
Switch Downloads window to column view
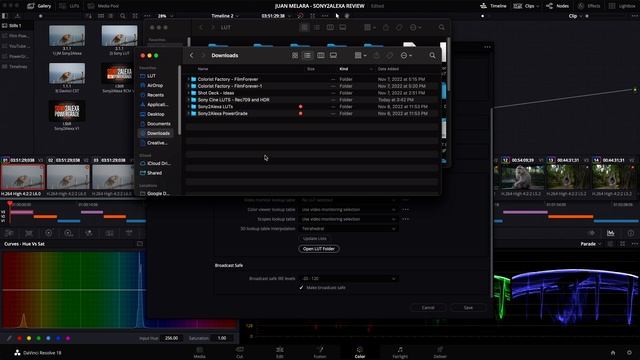tap(321, 56)
